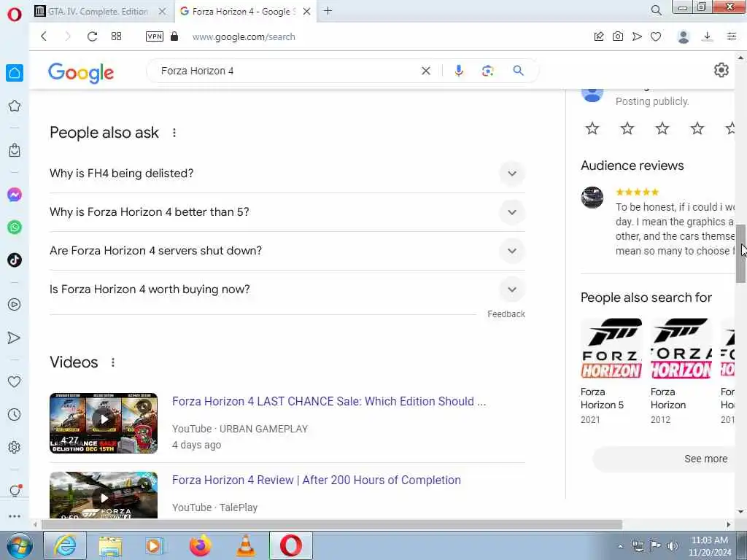747x560 pixels.
Task: Expand "Is Forza Horizon 4 worth buying now?"
Action: click(287, 289)
